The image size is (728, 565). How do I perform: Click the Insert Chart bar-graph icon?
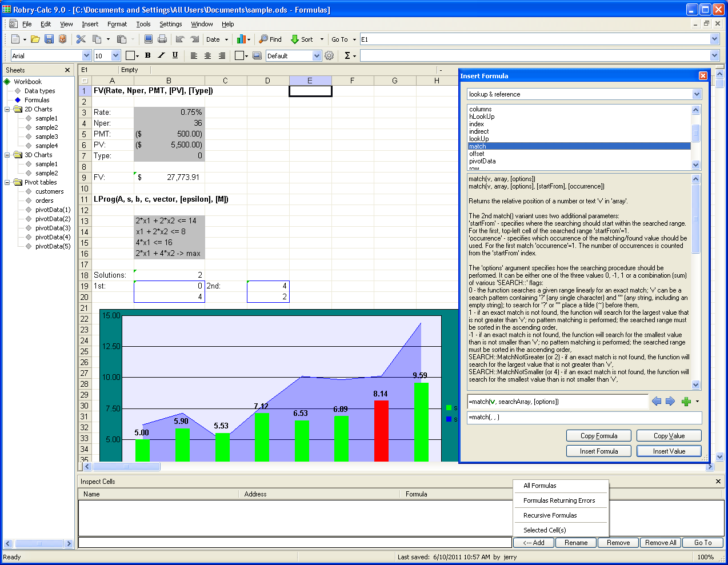[x=241, y=39]
